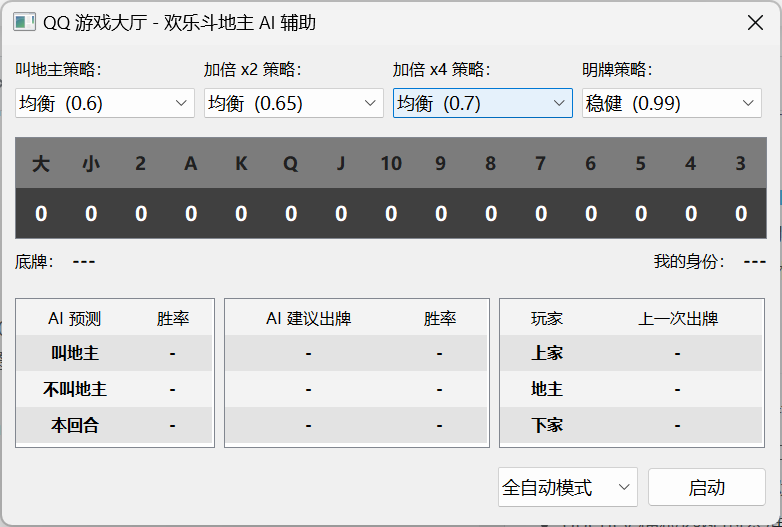Click the 启动 button
The width and height of the screenshot is (782, 527).
(707, 487)
